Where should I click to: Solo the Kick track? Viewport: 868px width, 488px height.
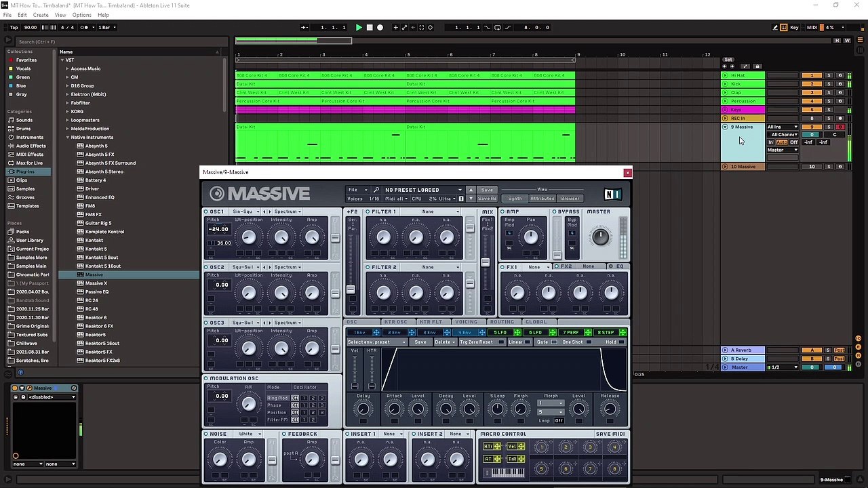[x=828, y=84]
